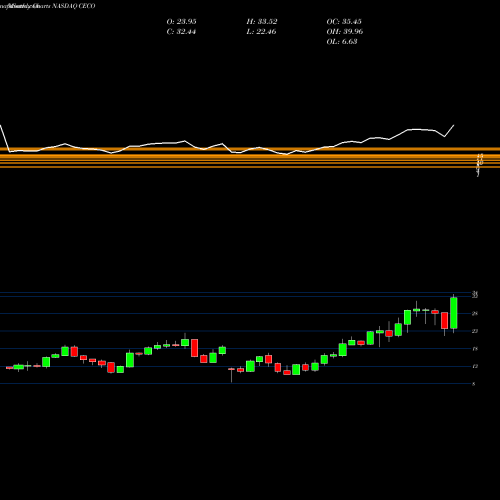
Task: Click the low value L: 22.46
Action: tap(261, 32)
